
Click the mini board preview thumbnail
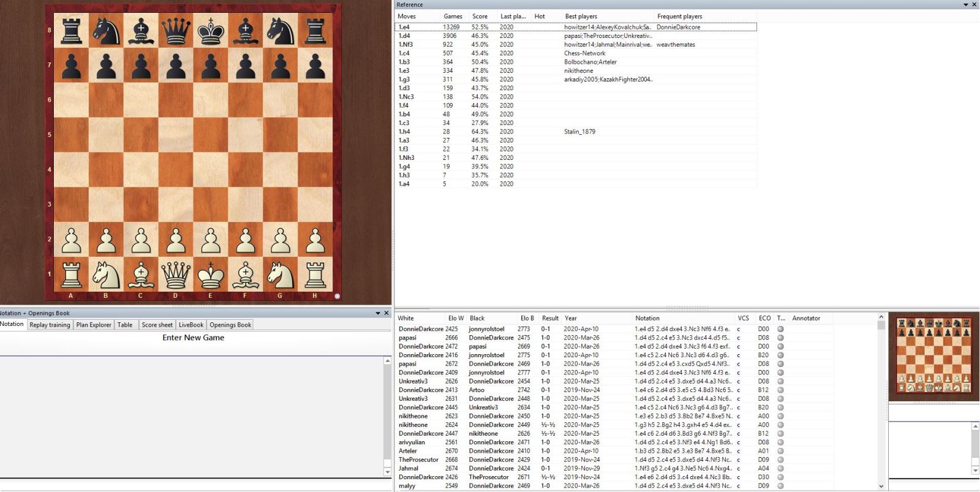point(933,356)
